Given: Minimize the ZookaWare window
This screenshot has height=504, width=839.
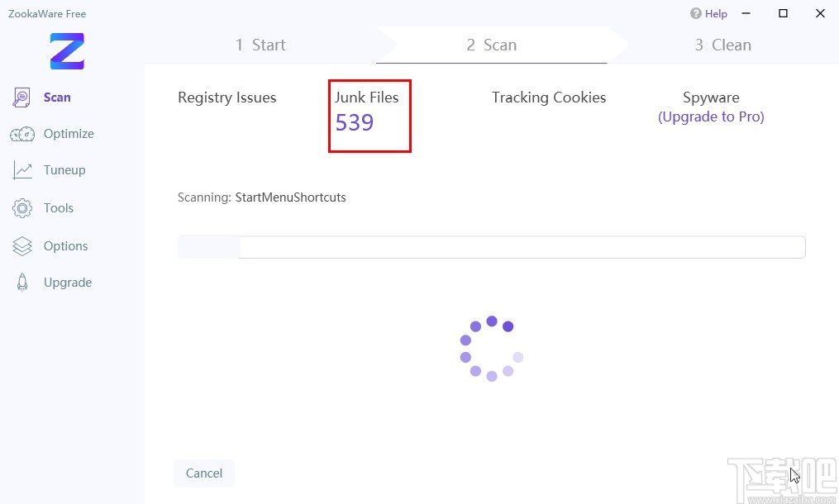Looking at the screenshot, I should click(746, 13).
